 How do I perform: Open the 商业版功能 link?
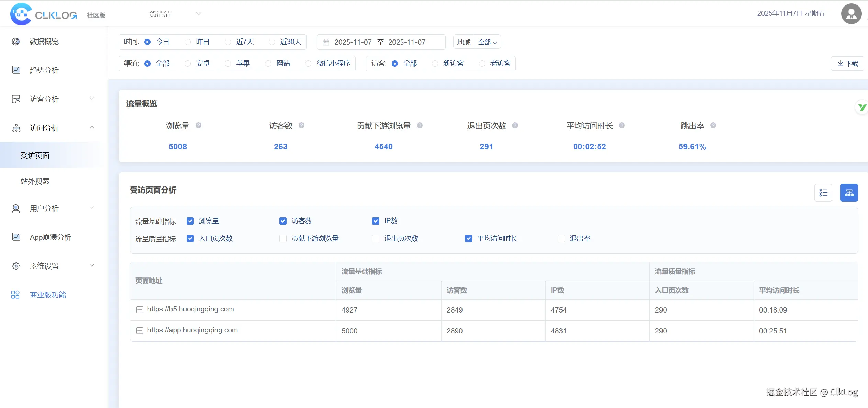tap(48, 295)
